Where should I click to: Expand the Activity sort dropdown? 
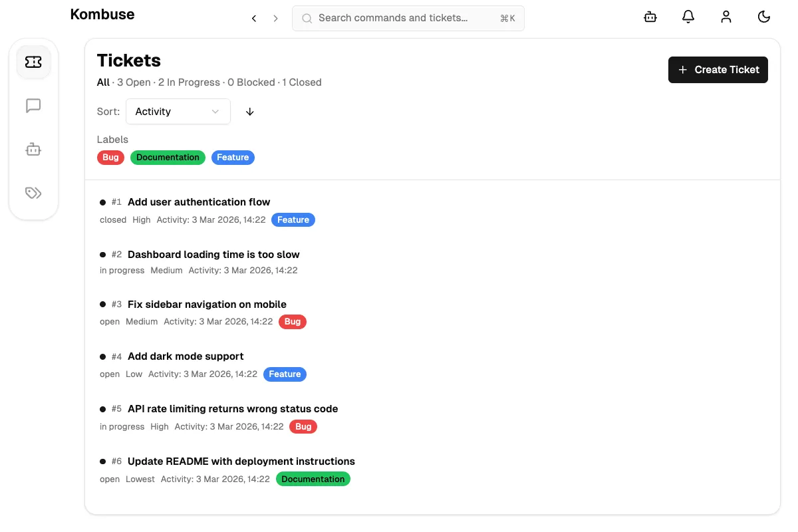tap(178, 112)
